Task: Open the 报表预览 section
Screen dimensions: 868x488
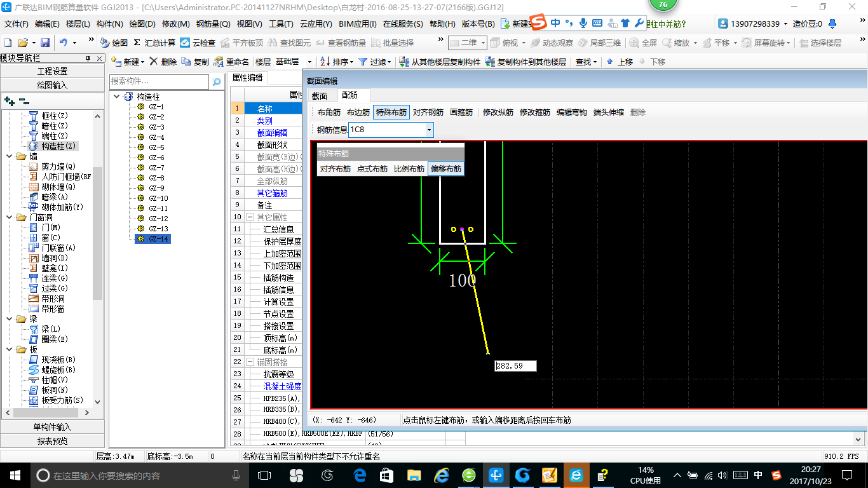Action: tap(52, 441)
